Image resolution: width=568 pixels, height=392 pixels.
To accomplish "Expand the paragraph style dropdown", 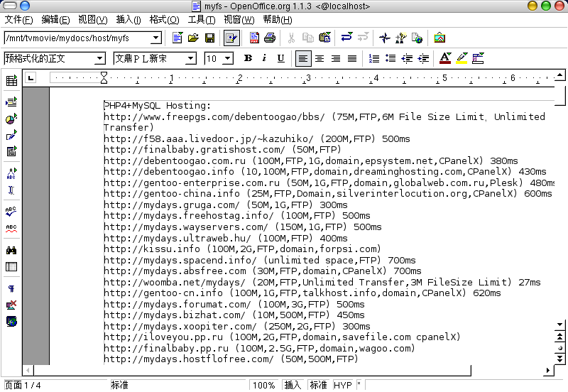I will click(99, 58).
